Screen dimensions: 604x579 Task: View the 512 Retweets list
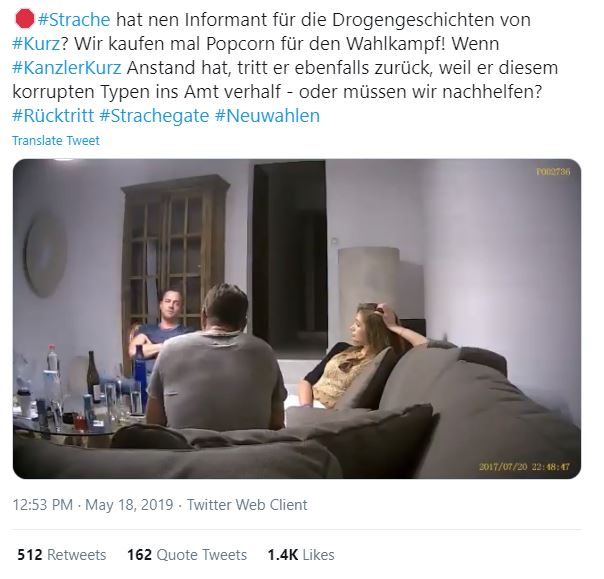coord(62,554)
